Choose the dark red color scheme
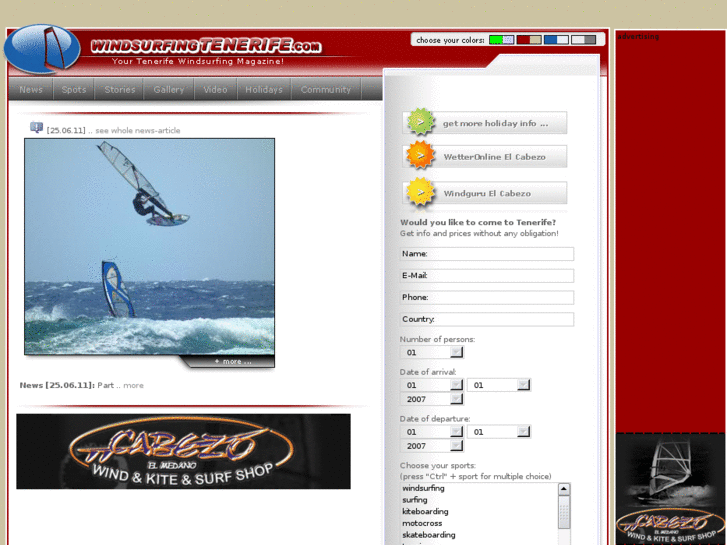 [529, 40]
